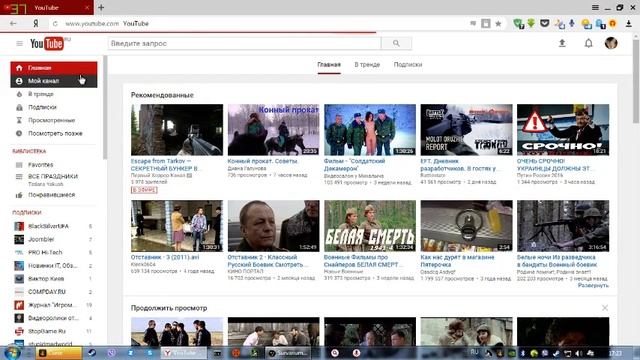Click the volume speaker tray icon
Viewport: 640px width, 360px height.
coord(578,353)
